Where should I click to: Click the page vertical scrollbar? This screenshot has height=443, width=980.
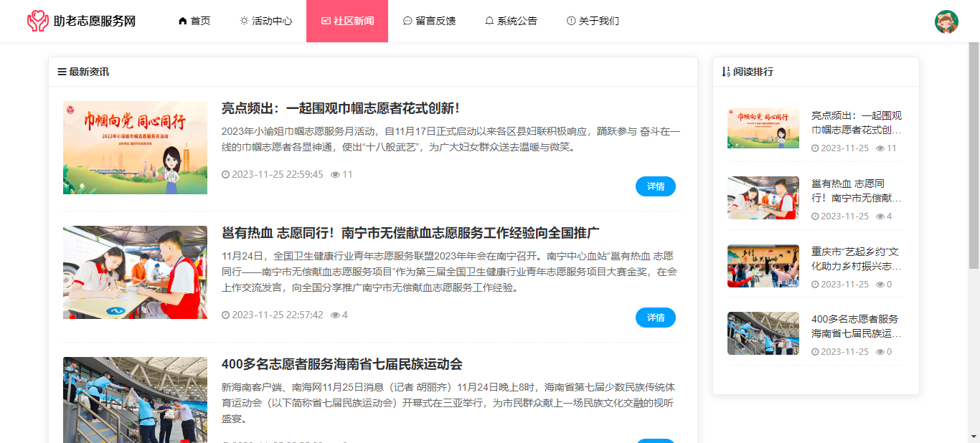[974, 156]
